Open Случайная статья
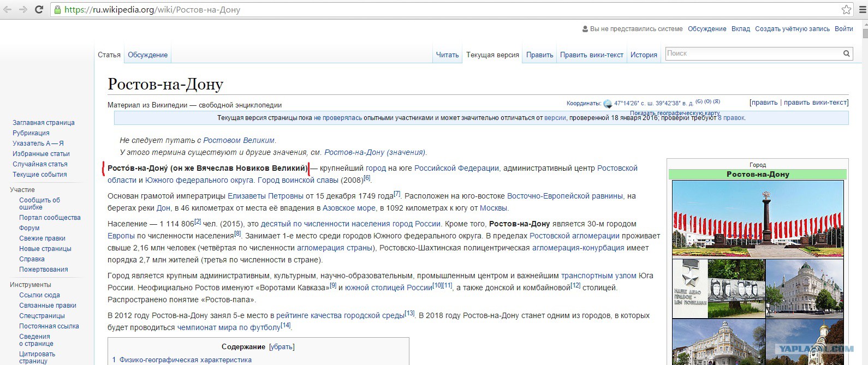868x365 pixels. 40,164
